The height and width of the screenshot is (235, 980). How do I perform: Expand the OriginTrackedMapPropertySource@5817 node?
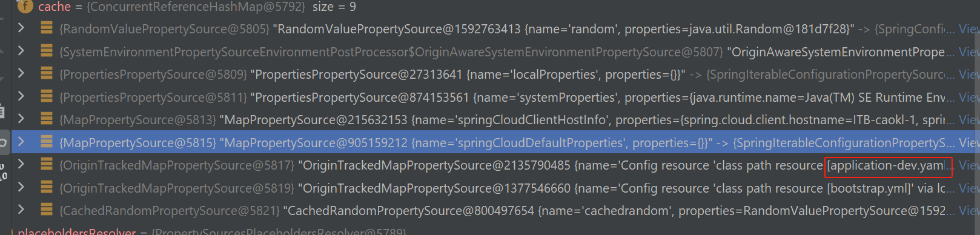[21, 165]
